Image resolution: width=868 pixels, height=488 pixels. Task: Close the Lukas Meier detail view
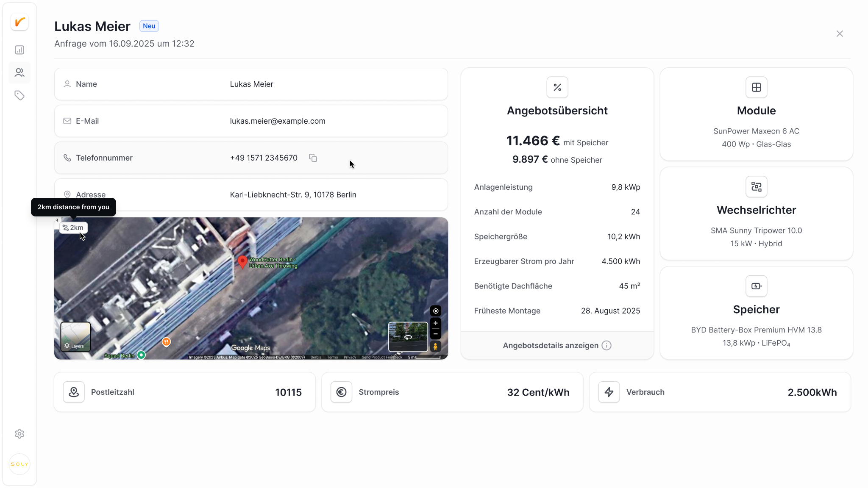840,34
